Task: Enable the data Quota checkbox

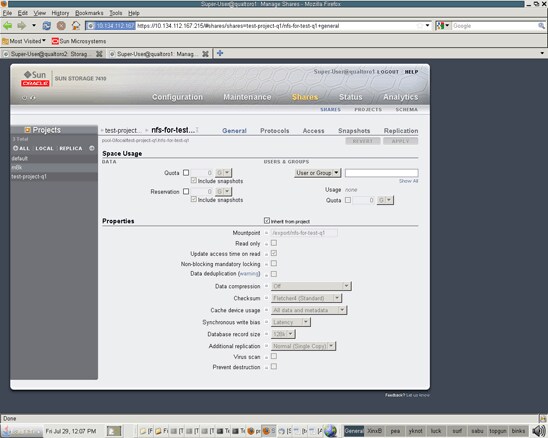Action: 186,172
